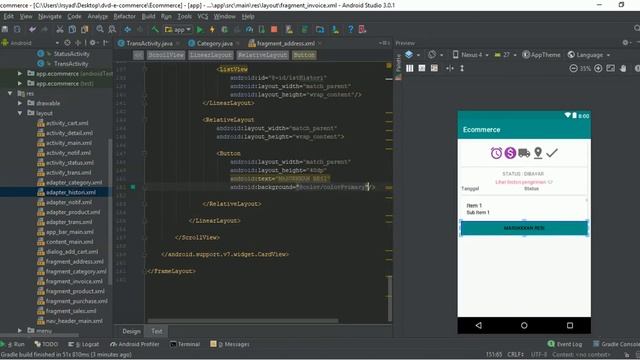
Task: Expand the menu folder
Action: (20, 330)
